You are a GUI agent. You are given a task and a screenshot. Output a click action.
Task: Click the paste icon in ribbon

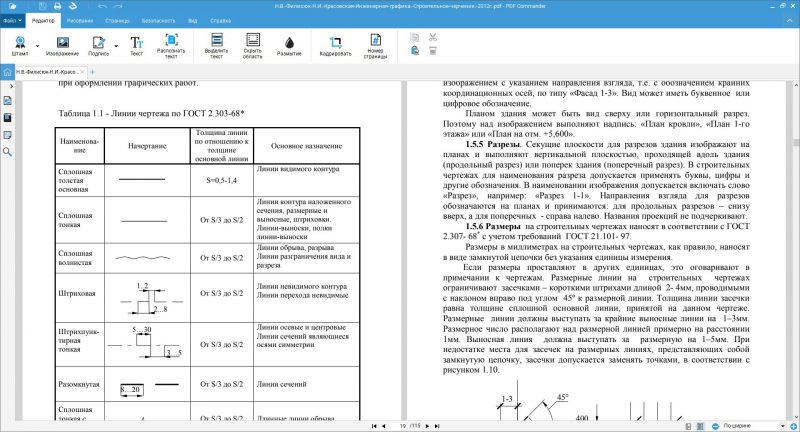click(x=415, y=50)
